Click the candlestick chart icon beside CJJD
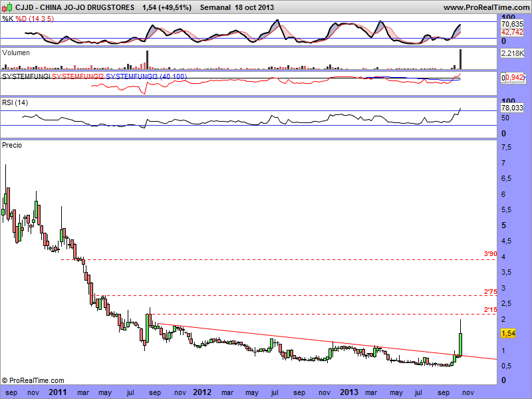Image resolution: width=532 pixels, height=399 pixels. [x=7, y=7]
